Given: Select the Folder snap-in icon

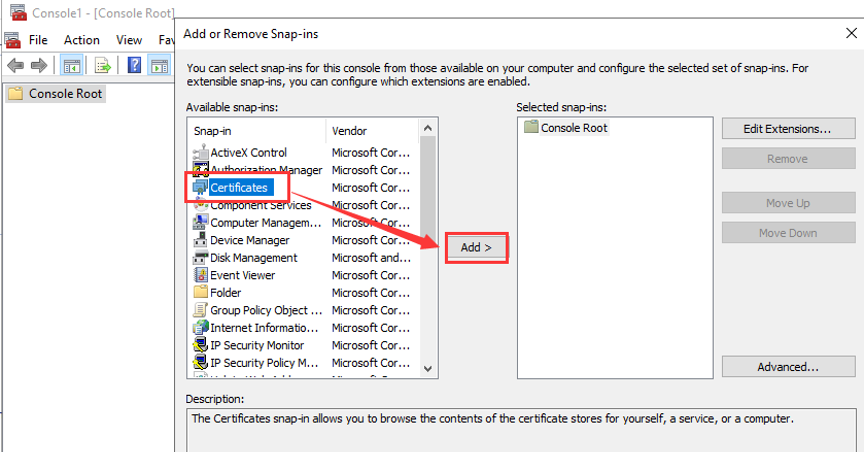Looking at the screenshot, I should (201, 292).
